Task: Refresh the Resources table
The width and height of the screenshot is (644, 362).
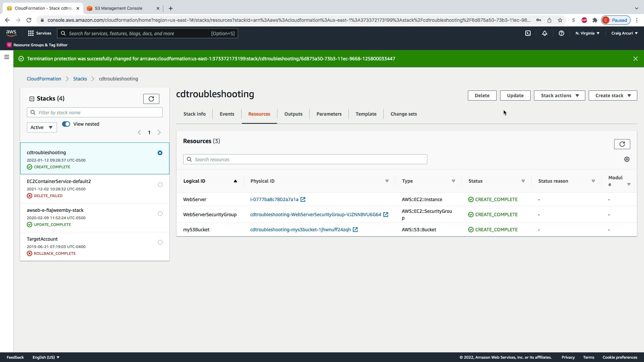Action: pos(622,144)
